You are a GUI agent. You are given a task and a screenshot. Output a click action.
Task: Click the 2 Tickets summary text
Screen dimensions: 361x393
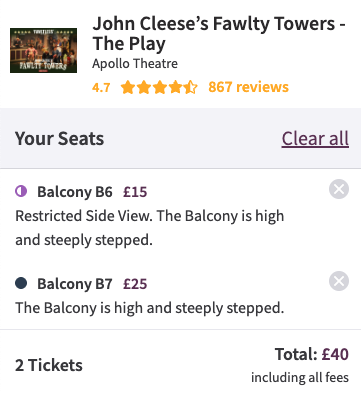click(x=49, y=365)
